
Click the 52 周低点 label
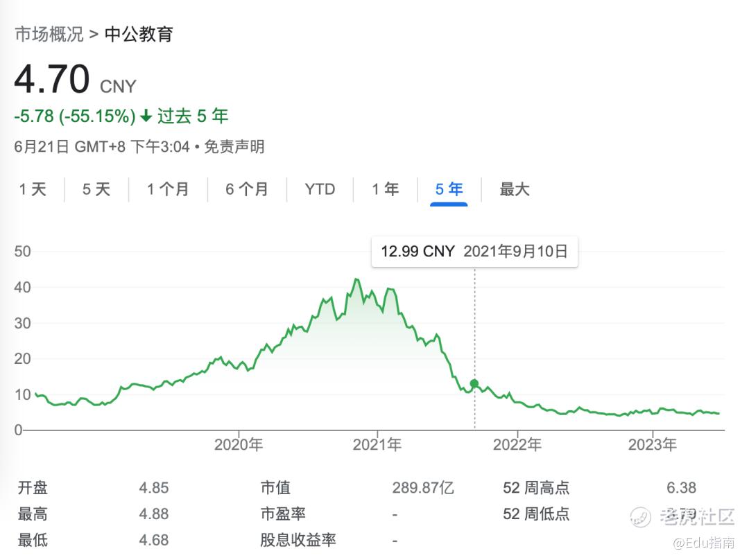pos(536,514)
